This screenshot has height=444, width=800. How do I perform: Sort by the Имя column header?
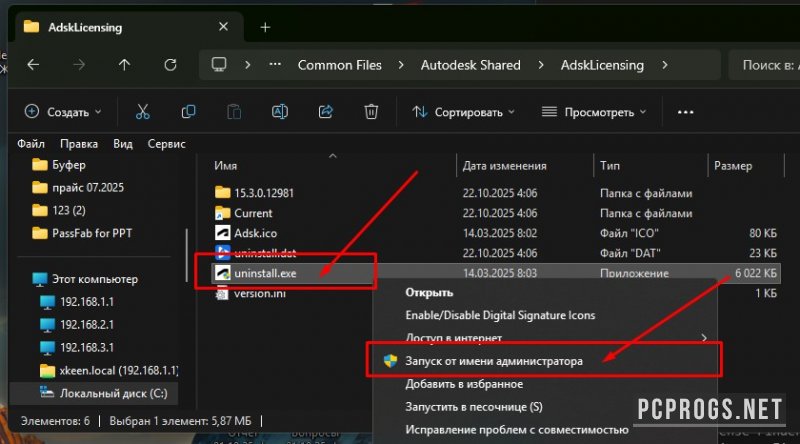[x=225, y=166]
